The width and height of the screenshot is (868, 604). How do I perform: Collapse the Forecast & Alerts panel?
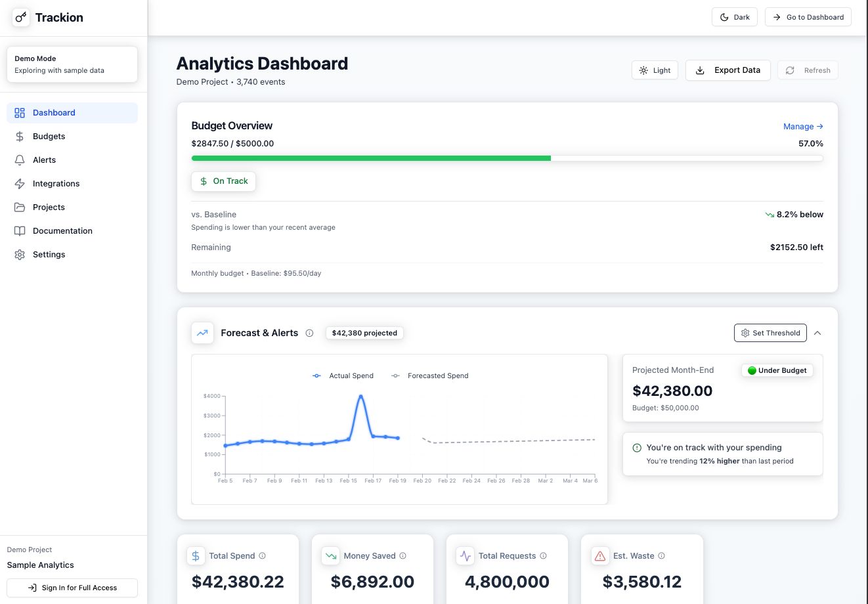[x=817, y=333]
